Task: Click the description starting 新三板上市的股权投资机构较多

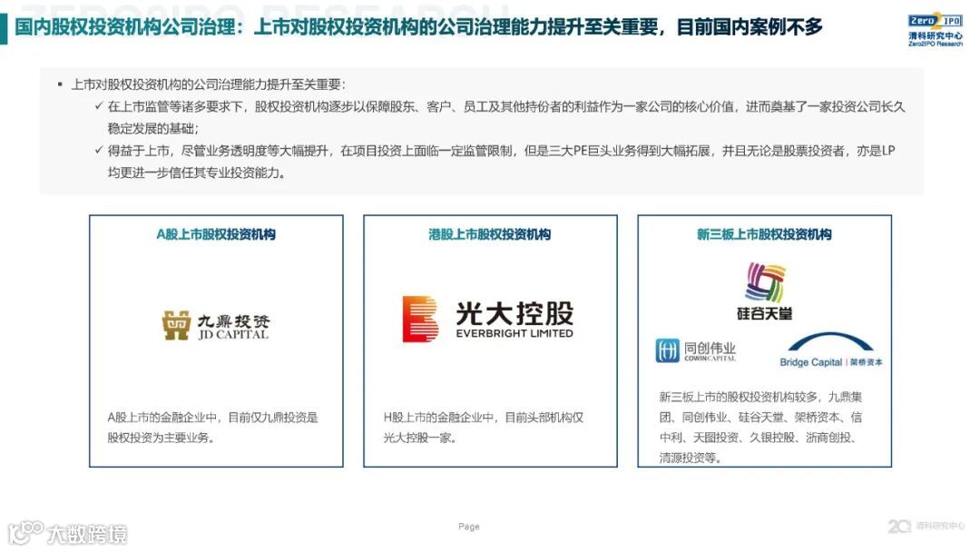Action: click(760, 427)
